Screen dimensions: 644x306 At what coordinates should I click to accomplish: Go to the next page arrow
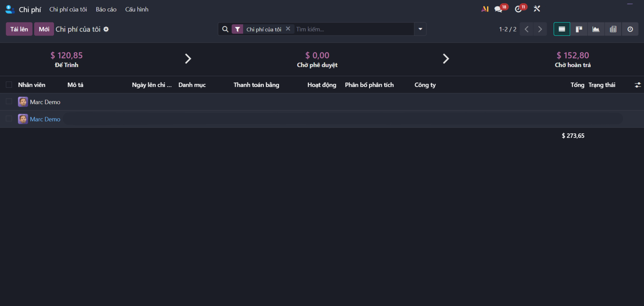tap(540, 29)
